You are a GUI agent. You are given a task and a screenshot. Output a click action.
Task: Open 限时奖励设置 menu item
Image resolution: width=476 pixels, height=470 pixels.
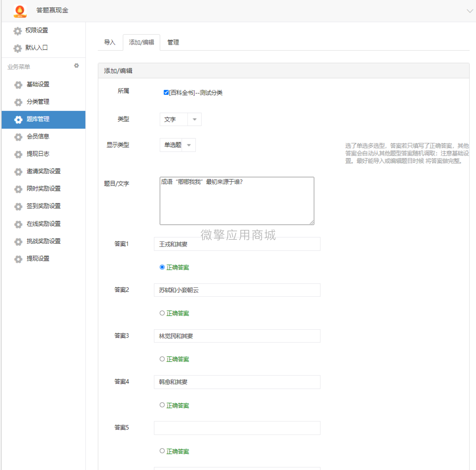point(44,189)
